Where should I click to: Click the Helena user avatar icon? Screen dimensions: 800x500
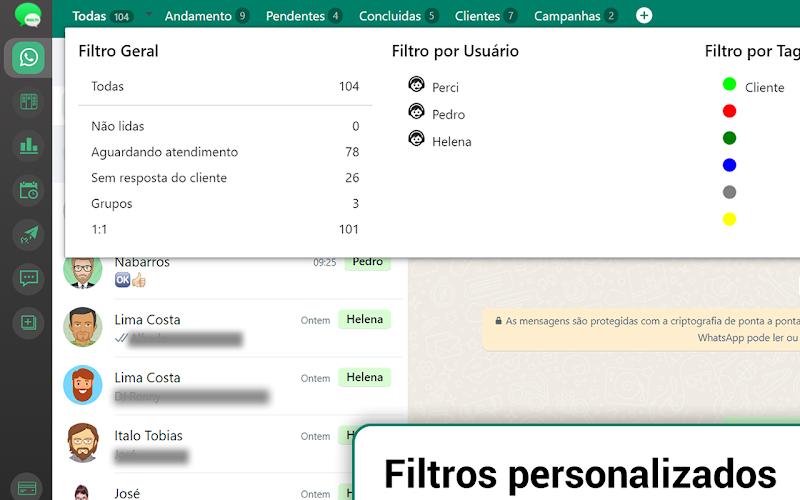click(416, 138)
